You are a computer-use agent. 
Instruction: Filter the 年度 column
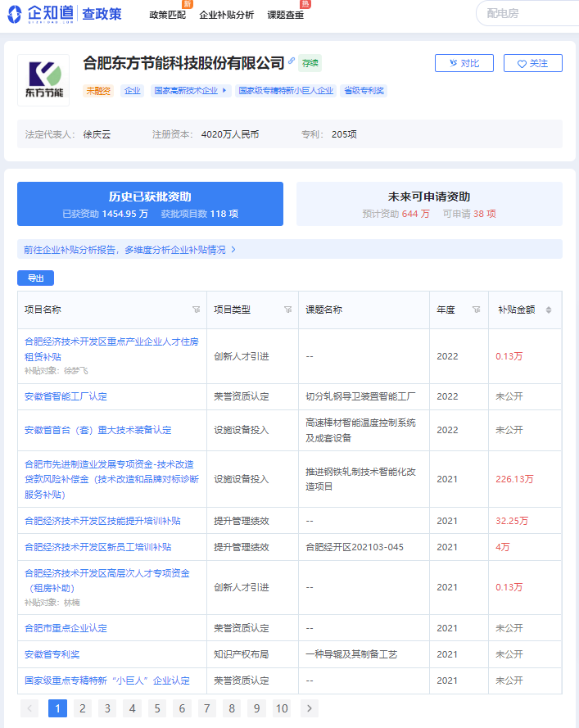click(477, 310)
